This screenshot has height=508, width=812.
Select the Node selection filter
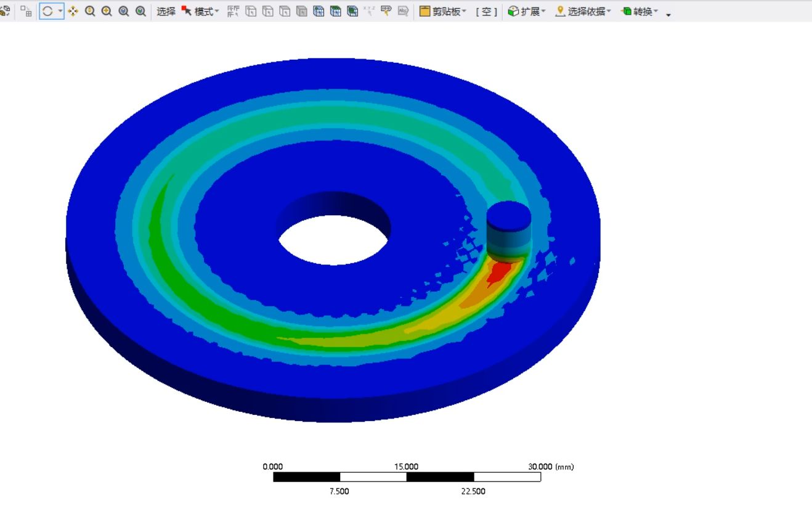(319, 11)
